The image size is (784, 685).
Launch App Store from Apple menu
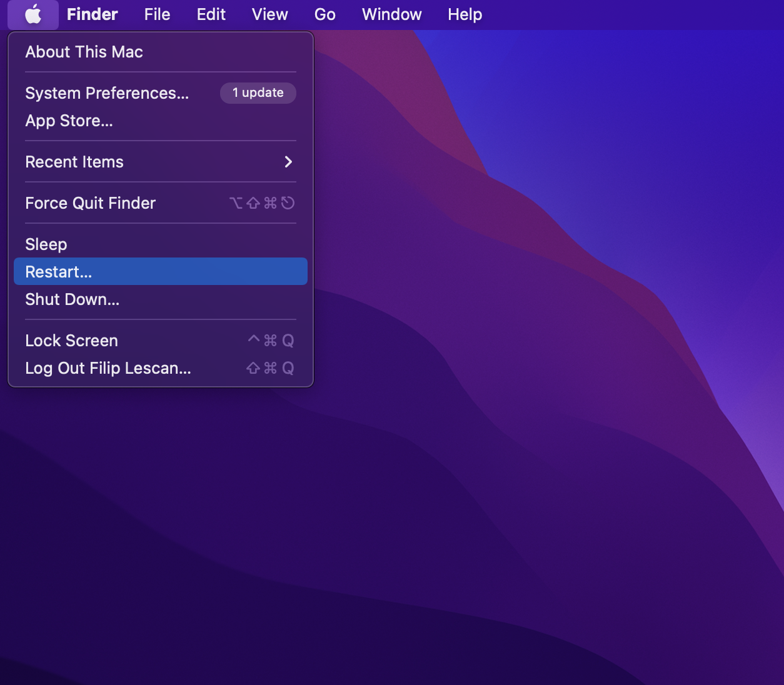pyautogui.click(x=161, y=121)
